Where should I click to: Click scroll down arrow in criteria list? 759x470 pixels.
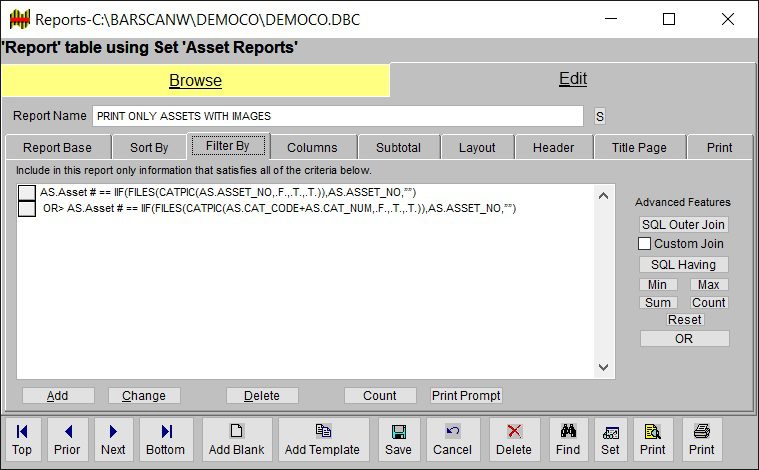(x=604, y=367)
